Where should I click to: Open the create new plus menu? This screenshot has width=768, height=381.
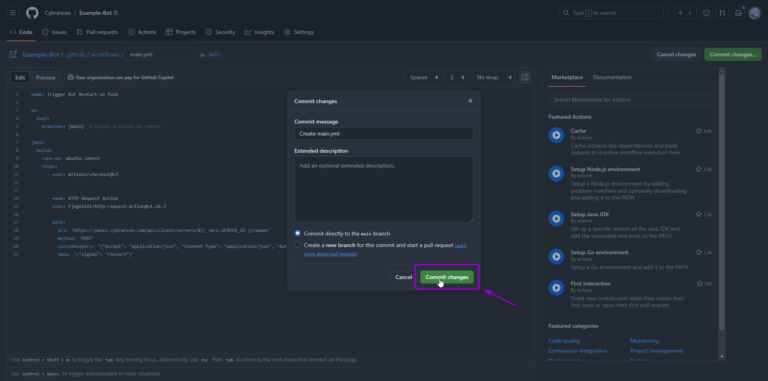coord(685,13)
